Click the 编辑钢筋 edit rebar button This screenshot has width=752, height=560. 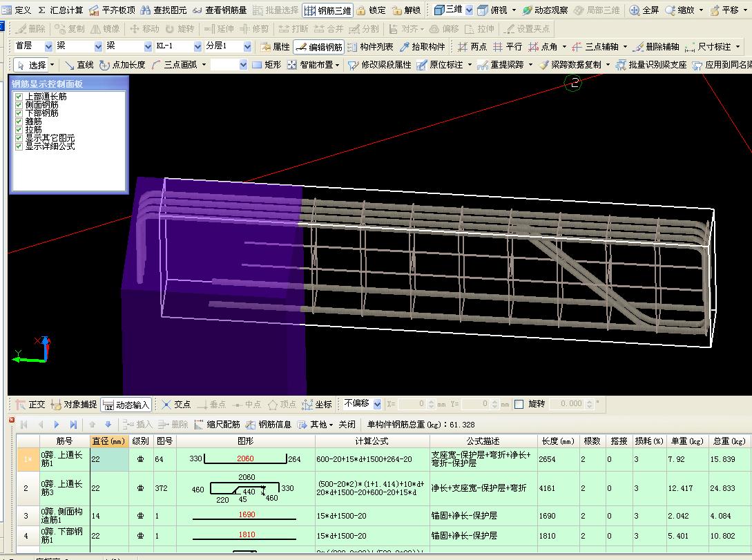tap(319, 46)
